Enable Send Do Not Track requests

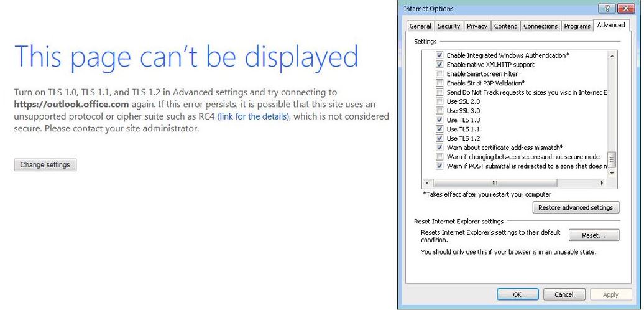439,92
